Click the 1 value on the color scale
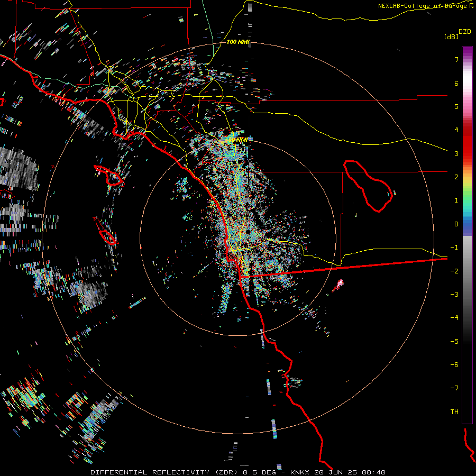 click(456, 200)
